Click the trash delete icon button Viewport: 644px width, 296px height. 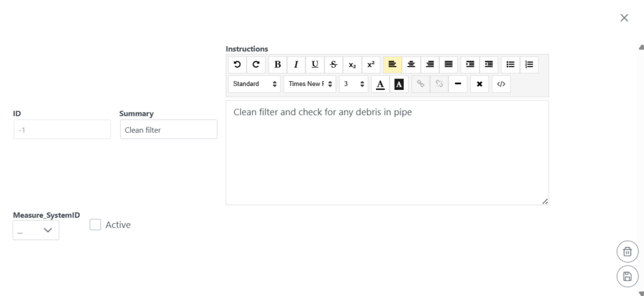pos(627,252)
